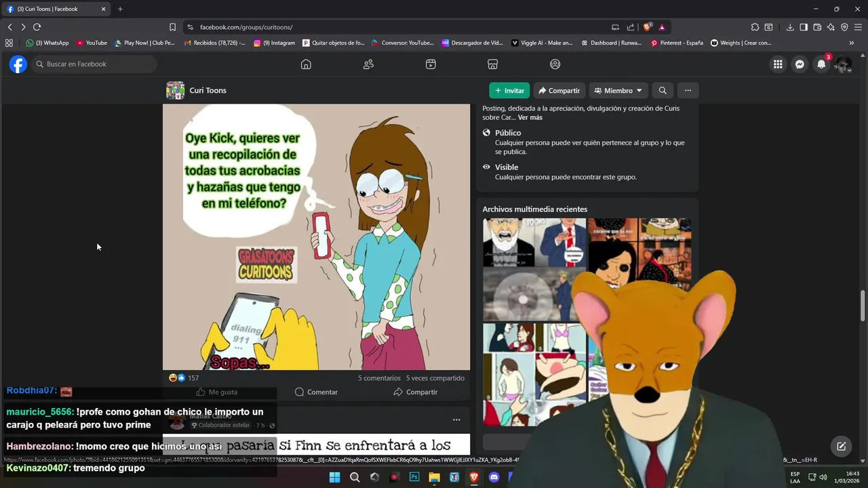Toggle the browser sidebar panel icon
Image resolution: width=868 pixels, height=488 pixels.
(804, 27)
